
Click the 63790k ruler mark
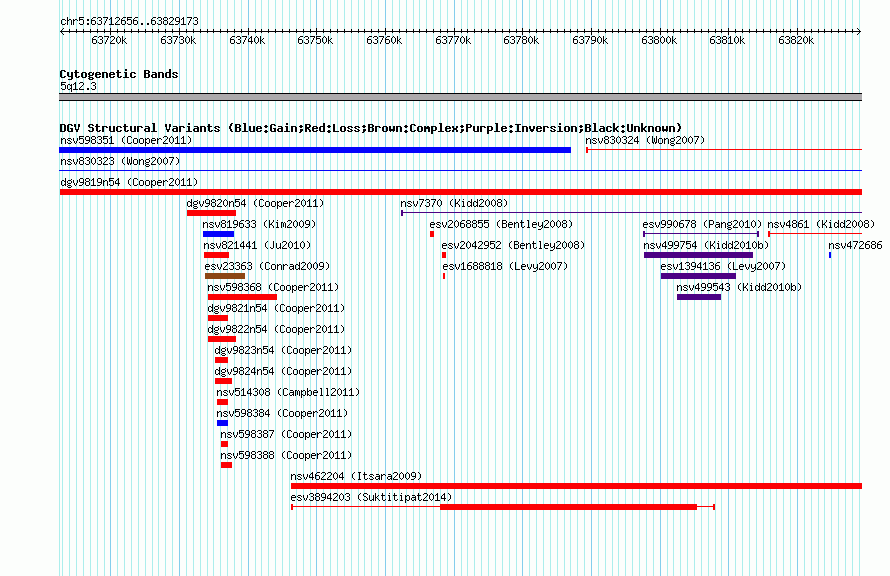pos(590,40)
